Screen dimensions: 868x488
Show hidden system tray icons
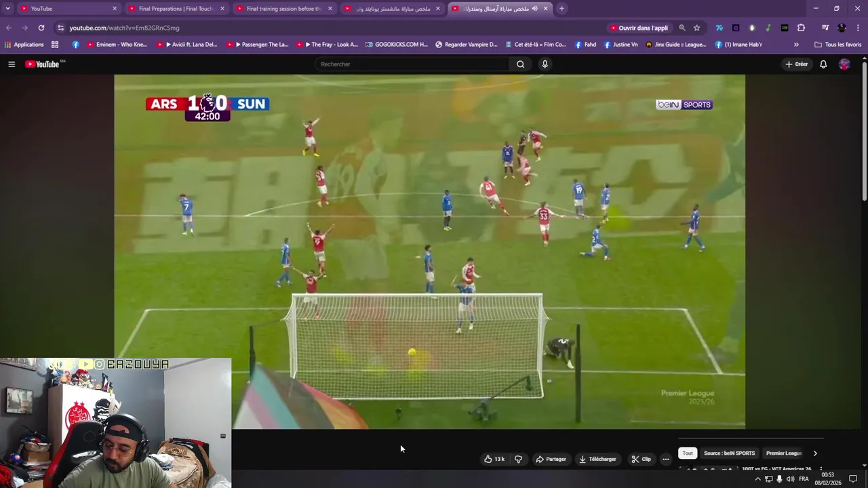click(757, 479)
